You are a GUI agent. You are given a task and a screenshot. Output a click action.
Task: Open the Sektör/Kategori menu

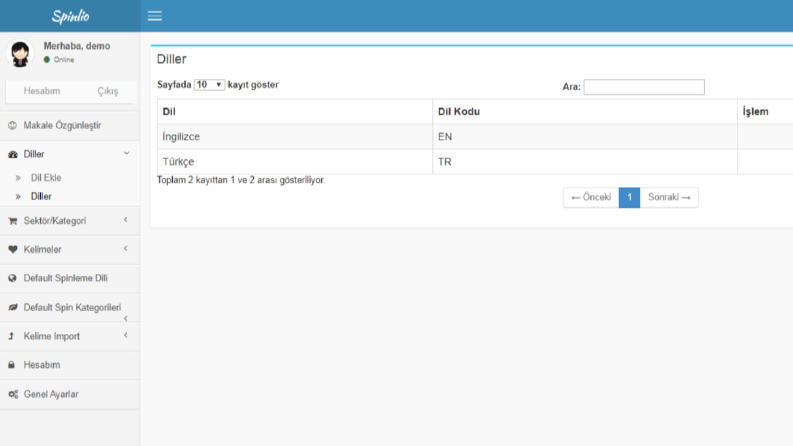coord(55,220)
